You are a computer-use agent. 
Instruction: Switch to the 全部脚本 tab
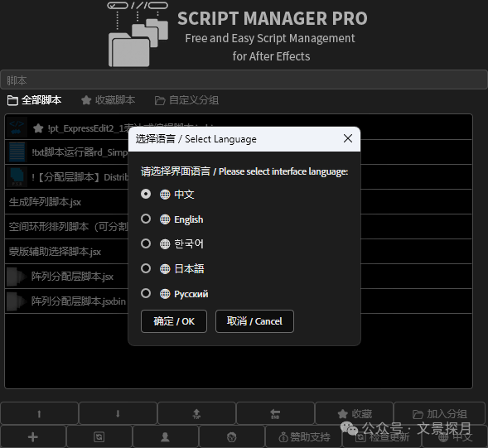(34, 100)
